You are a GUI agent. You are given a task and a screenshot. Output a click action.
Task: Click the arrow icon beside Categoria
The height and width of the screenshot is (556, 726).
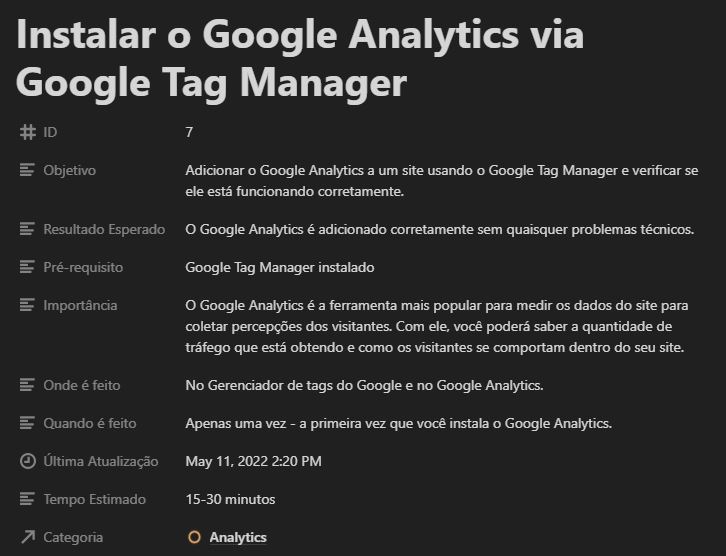[27, 537]
